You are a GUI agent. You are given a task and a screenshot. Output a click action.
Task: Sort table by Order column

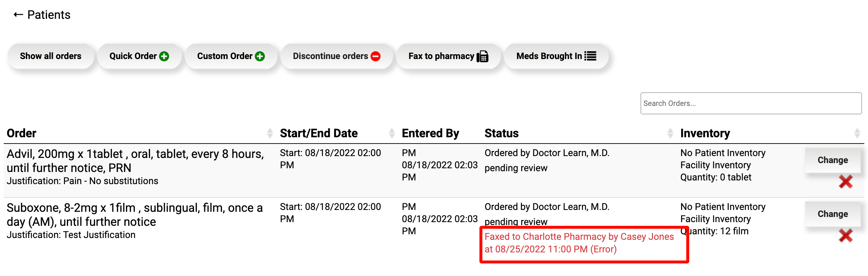tap(270, 133)
